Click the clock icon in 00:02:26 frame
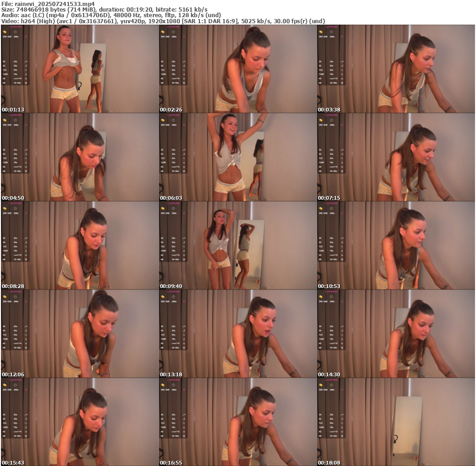Viewport: 476px width, 466px height. point(173,32)
